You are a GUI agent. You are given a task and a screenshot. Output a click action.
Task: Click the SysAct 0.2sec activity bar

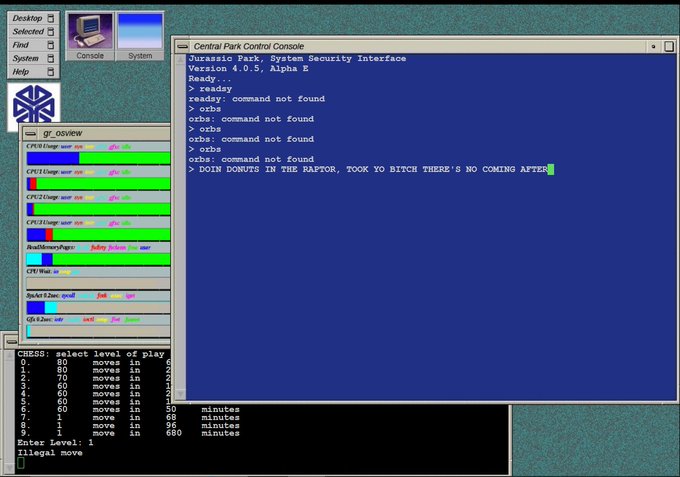(x=98, y=308)
